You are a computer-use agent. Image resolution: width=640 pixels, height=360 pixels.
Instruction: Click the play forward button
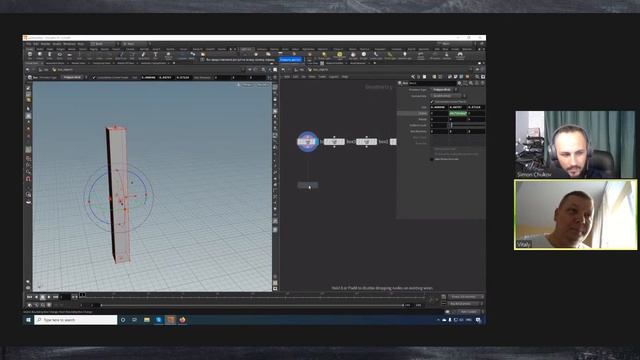tap(49, 297)
